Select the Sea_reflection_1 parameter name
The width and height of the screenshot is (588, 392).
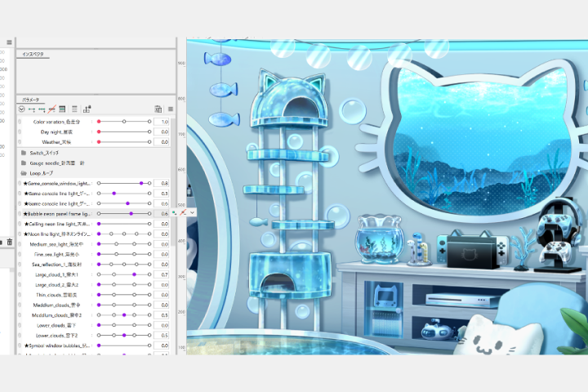coord(57,265)
